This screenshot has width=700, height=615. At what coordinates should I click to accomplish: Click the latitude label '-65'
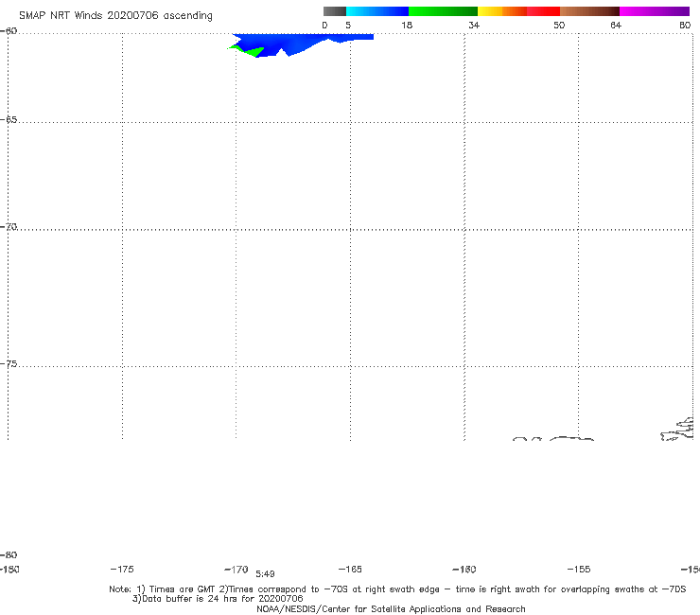click(9, 120)
